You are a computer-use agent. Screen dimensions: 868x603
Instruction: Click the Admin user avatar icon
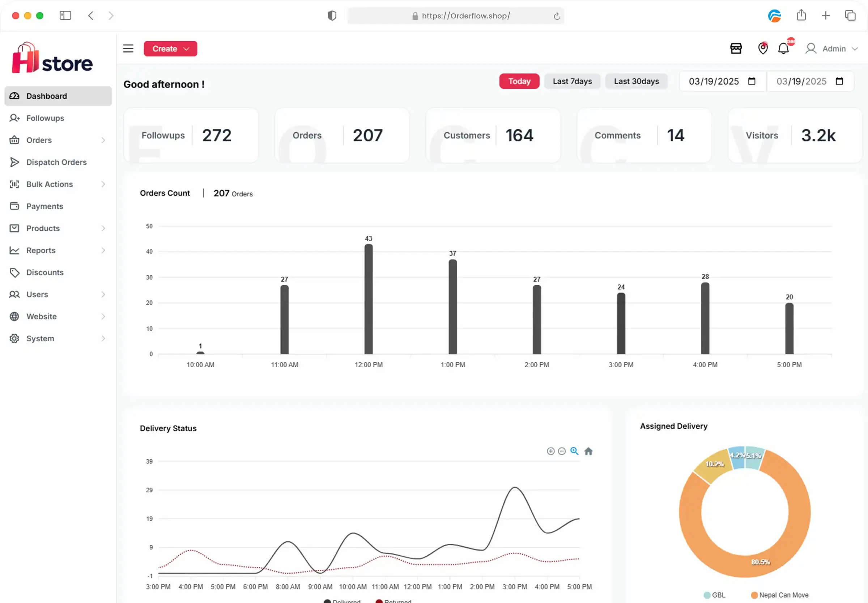pos(810,48)
